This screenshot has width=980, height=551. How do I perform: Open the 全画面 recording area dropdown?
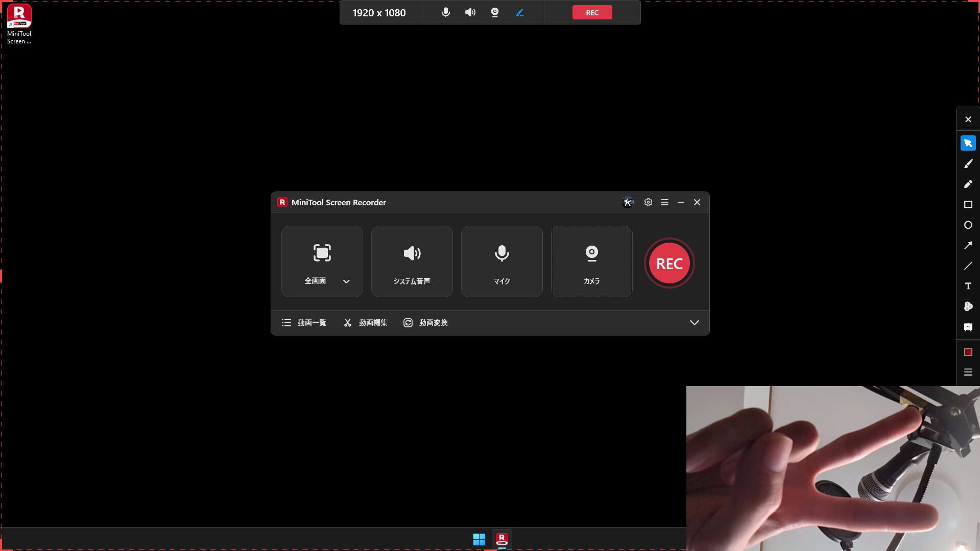[346, 281]
